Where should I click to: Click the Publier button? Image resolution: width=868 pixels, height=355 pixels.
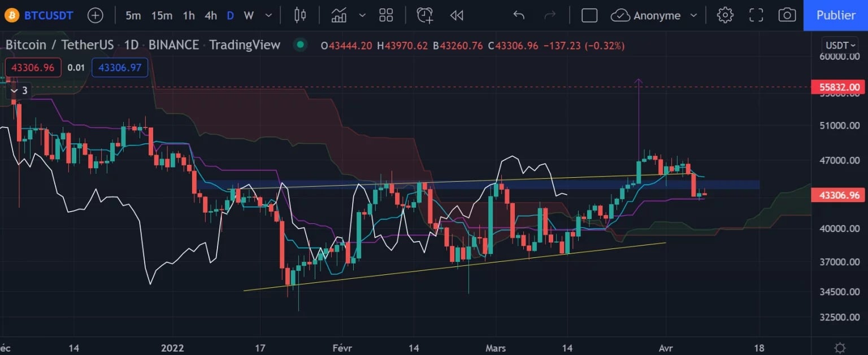[836, 15]
